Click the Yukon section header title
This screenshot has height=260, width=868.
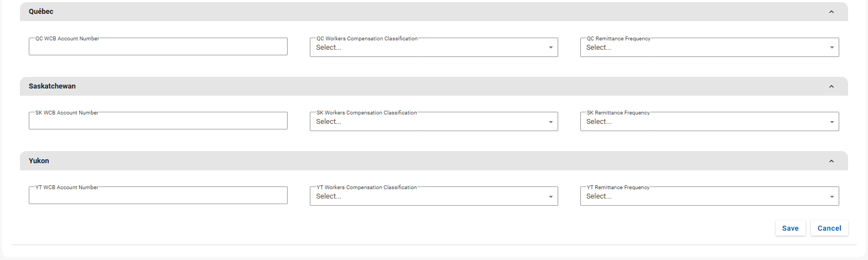[39, 161]
